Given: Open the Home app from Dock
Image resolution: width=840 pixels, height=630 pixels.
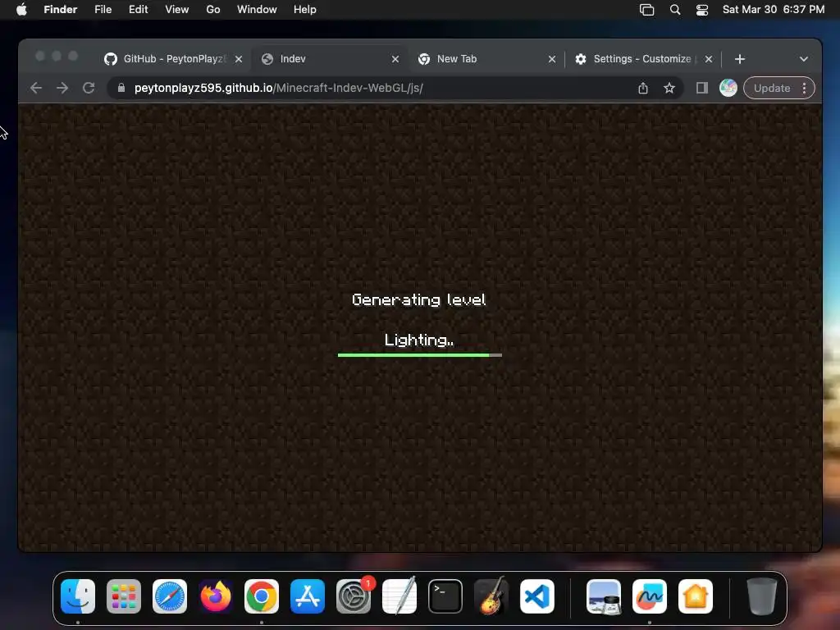Looking at the screenshot, I should click(696, 596).
